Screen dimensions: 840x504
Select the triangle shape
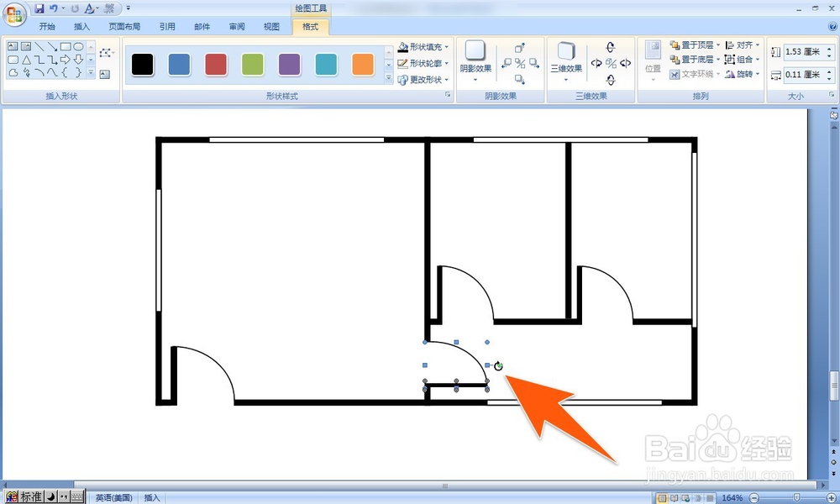pyautogui.click(x=26, y=60)
